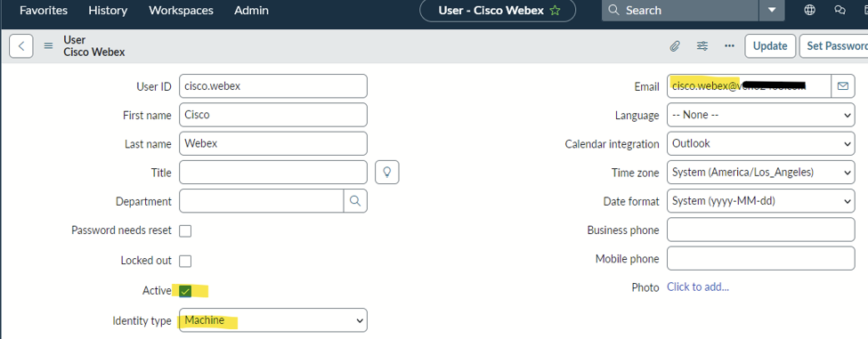The width and height of the screenshot is (868, 339).
Task: Click the magnifier in the Search box
Action: [x=613, y=10]
